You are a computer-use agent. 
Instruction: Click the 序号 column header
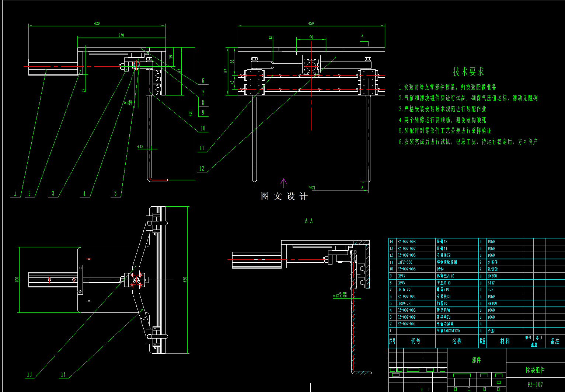[x=392, y=341]
